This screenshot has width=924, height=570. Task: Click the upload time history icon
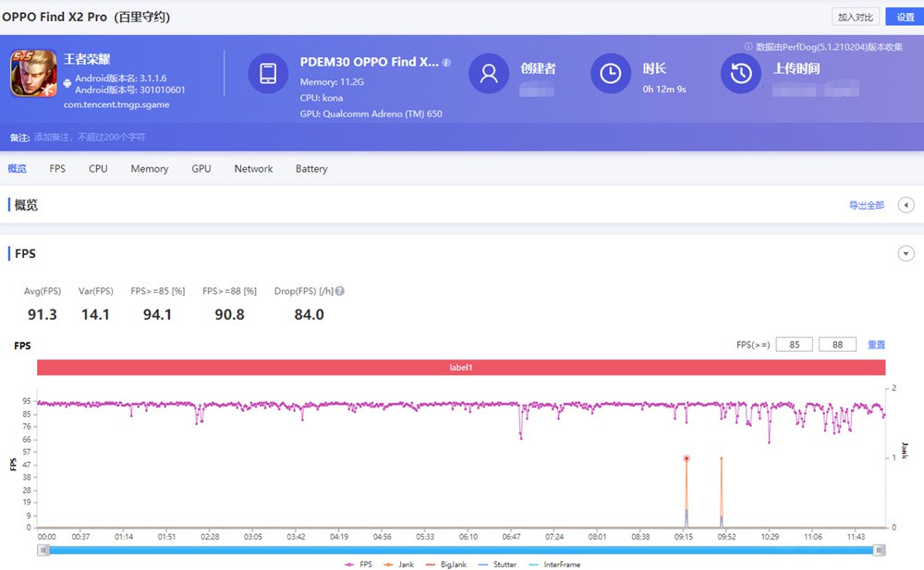[x=741, y=73]
